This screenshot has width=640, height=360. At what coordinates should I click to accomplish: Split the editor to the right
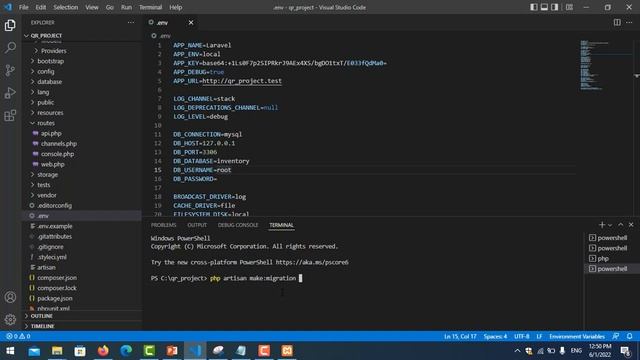point(617,22)
